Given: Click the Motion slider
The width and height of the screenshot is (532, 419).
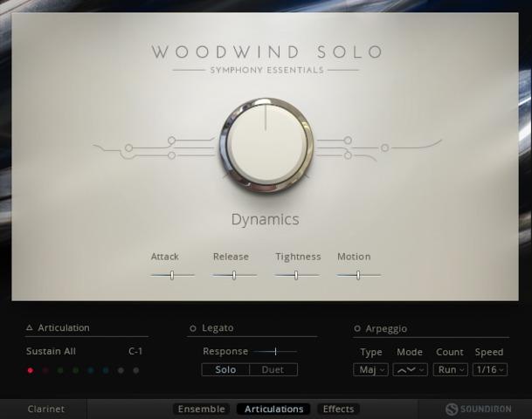Looking at the screenshot, I should (x=359, y=275).
